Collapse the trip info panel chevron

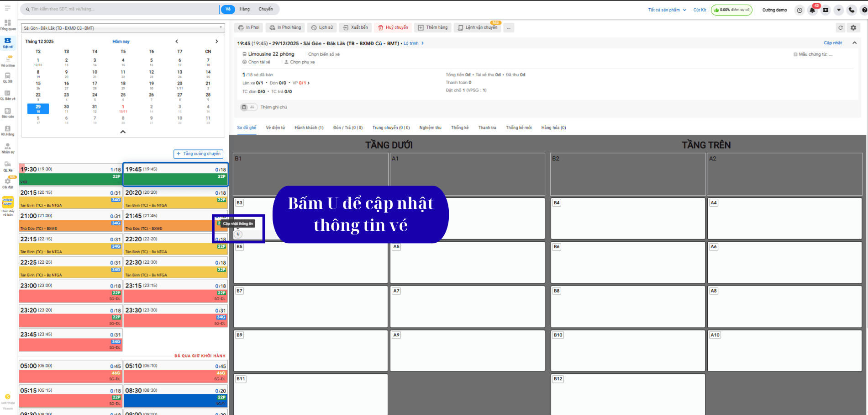854,43
